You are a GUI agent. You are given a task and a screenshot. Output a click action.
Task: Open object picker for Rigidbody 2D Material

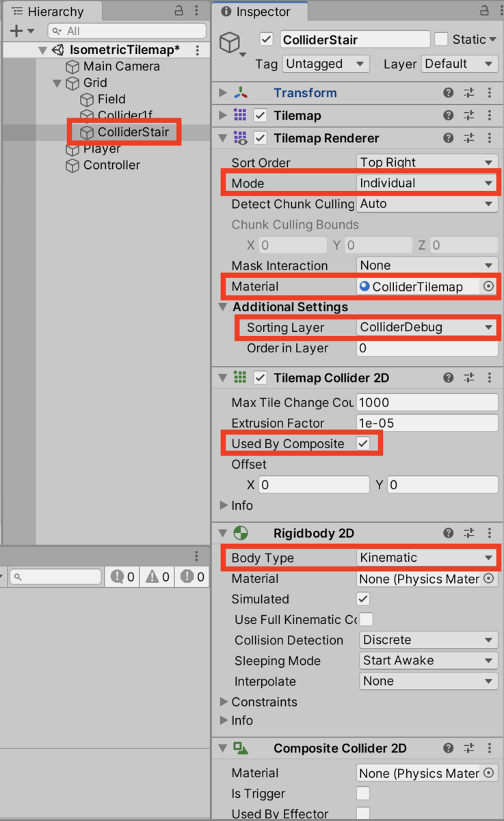488,579
